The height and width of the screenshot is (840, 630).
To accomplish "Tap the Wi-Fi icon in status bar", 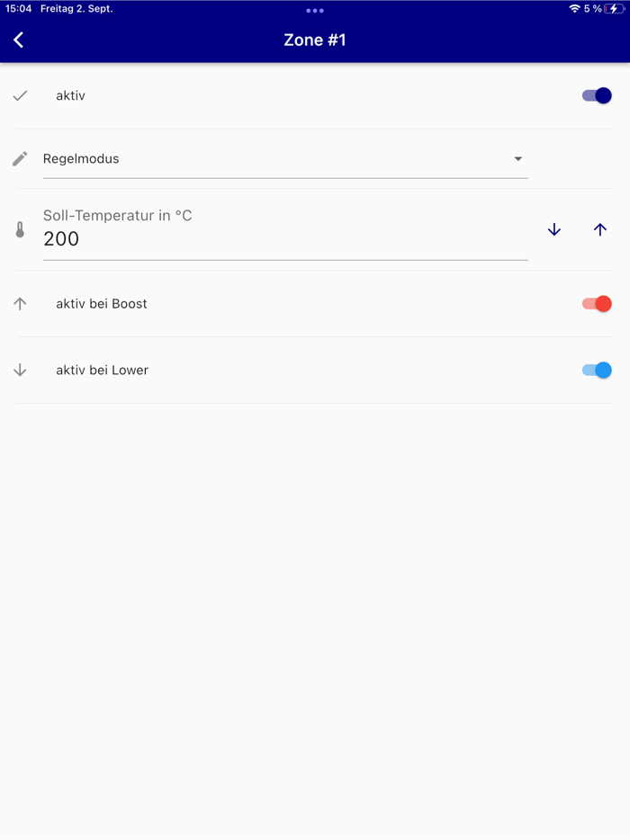I will point(574,9).
